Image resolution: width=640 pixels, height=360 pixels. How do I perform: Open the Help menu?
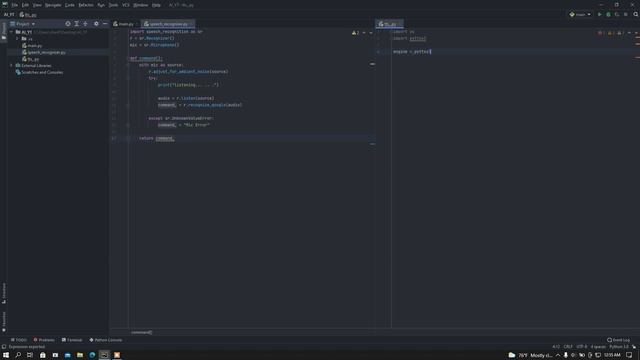point(156,5)
